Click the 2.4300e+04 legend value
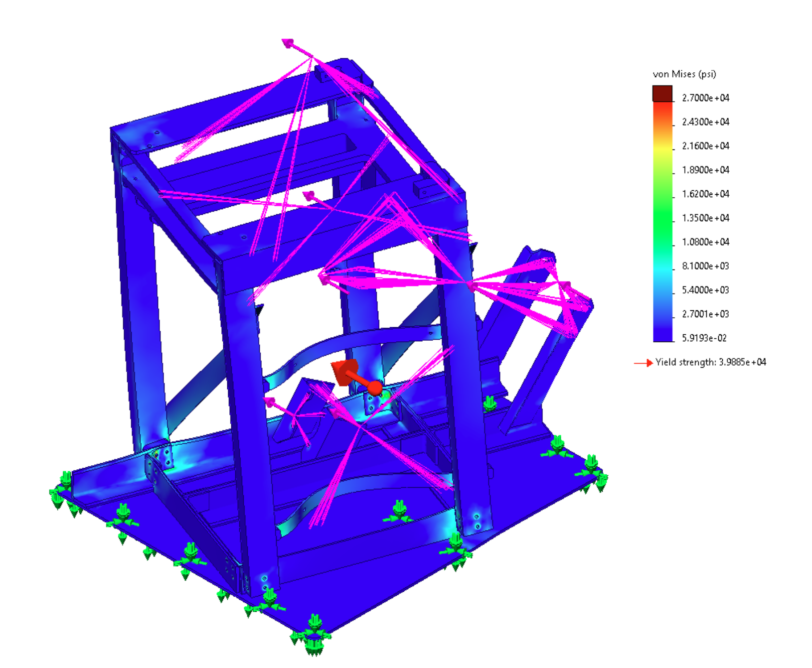This screenshot has height=668, width=812. (x=705, y=122)
